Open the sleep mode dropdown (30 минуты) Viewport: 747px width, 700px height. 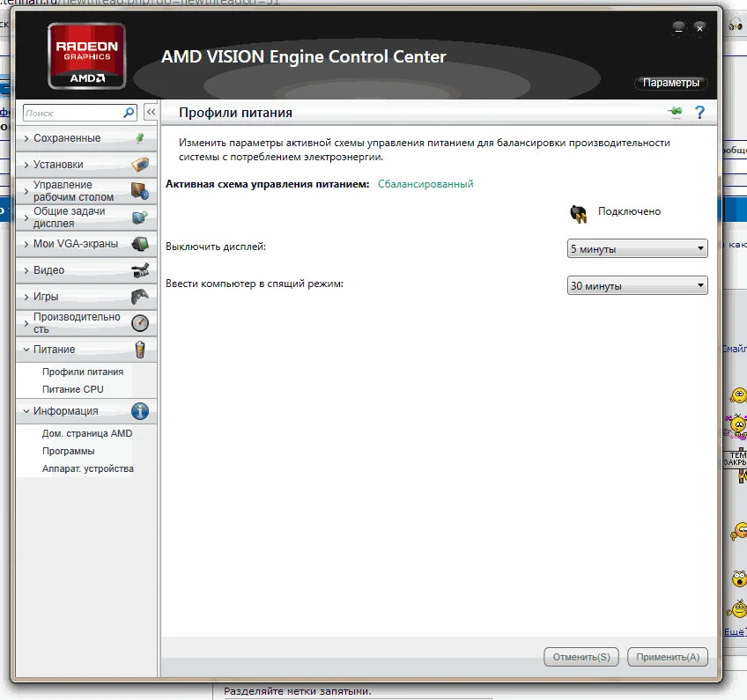coord(638,285)
